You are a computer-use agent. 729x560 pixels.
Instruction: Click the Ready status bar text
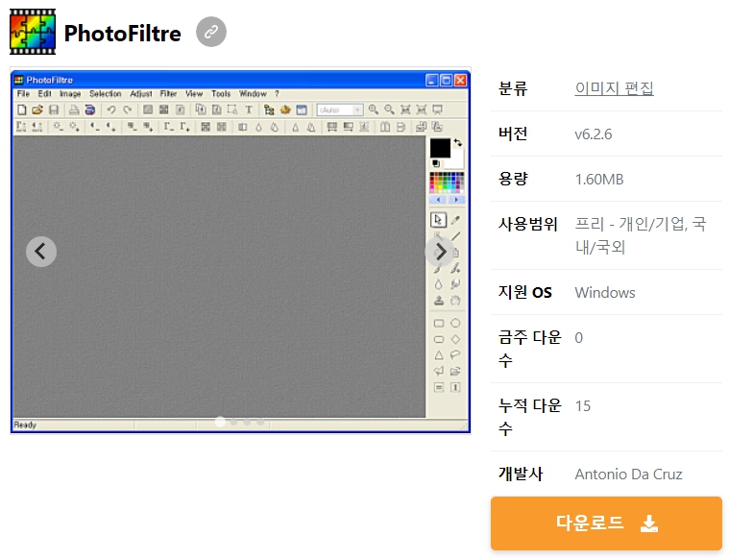tap(25, 425)
